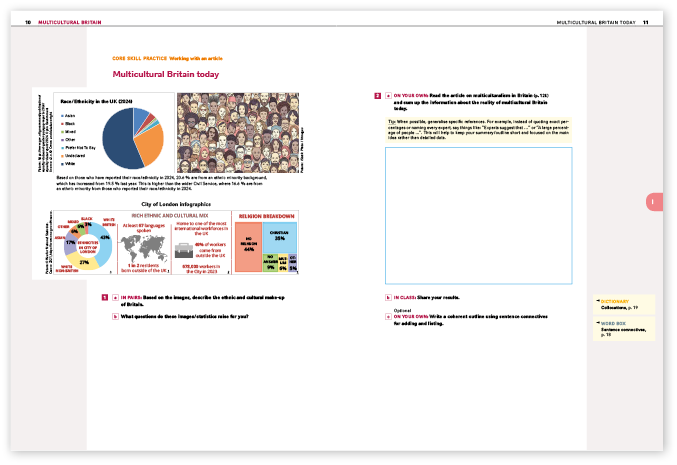Click the 'c' marker for the optional outline task

click(x=388, y=316)
